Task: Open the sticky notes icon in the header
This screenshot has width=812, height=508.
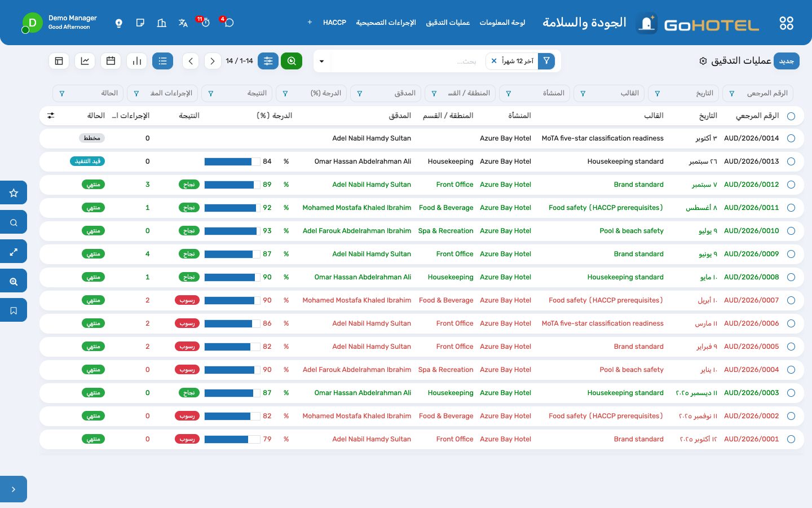Action: (140, 23)
